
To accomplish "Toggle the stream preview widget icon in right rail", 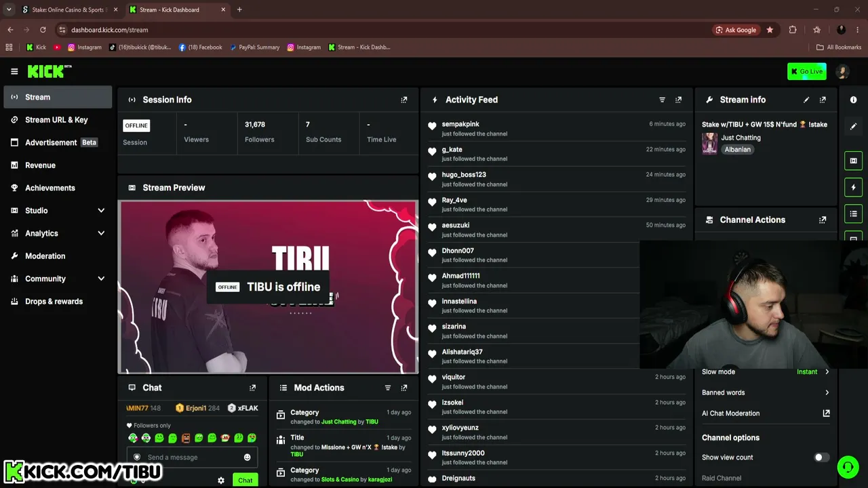I will [853, 161].
